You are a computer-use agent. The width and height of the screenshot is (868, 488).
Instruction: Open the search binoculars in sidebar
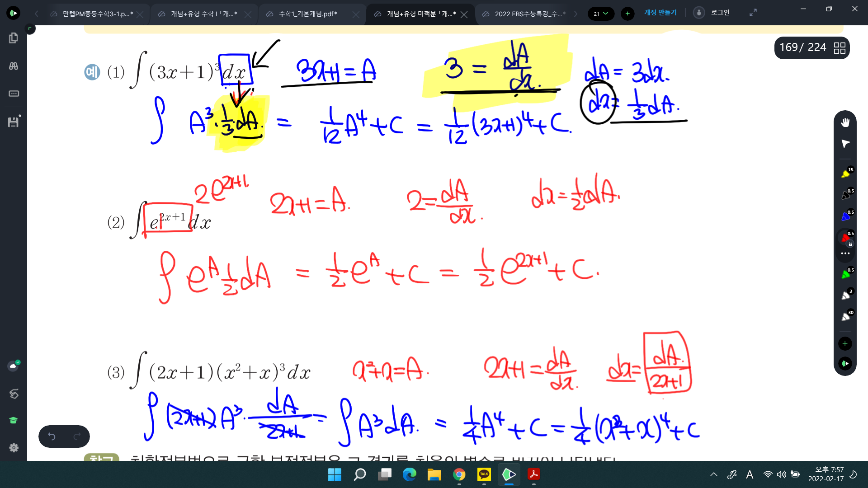[14, 66]
